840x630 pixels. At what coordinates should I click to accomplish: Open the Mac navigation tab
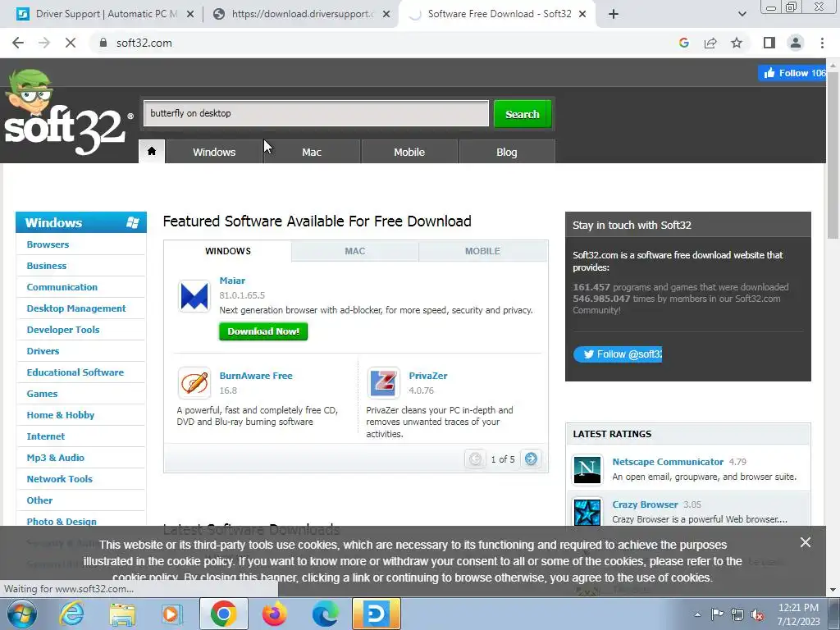pyautogui.click(x=312, y=152)
